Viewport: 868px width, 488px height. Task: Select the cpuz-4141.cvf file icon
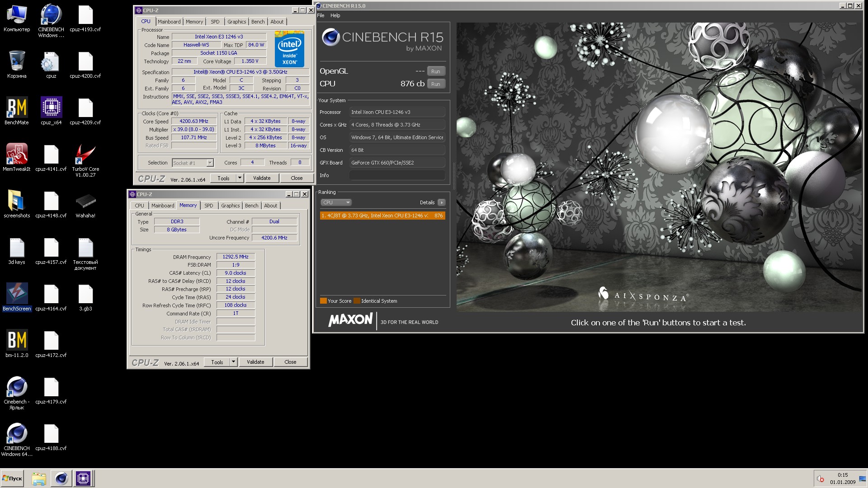click(x=51, y=158)
